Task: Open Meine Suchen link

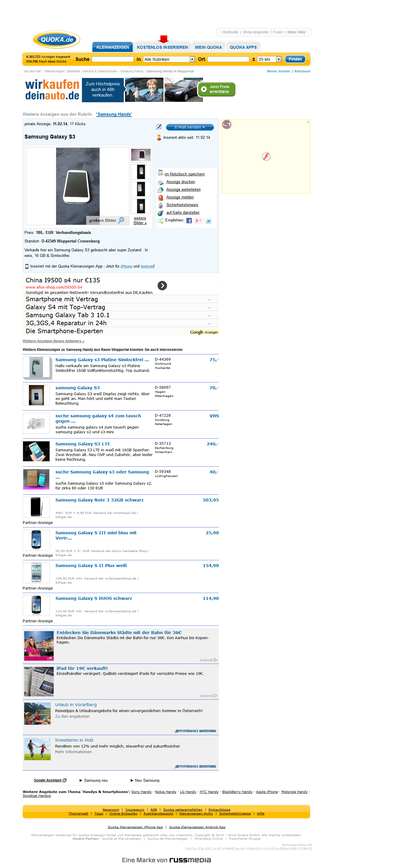Action: coord(279,71)
